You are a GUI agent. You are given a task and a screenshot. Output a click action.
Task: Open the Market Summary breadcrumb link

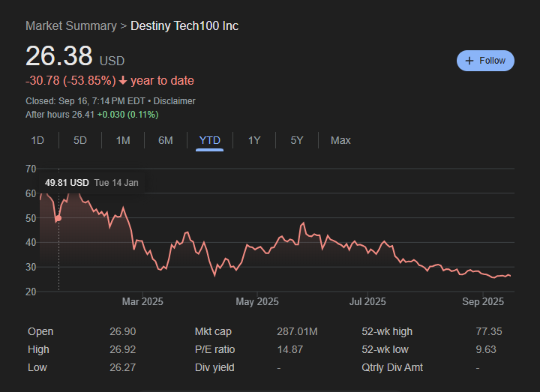71,25
